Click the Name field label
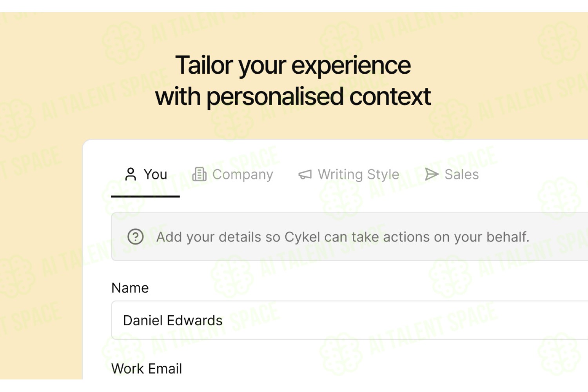 coord(130,288)
